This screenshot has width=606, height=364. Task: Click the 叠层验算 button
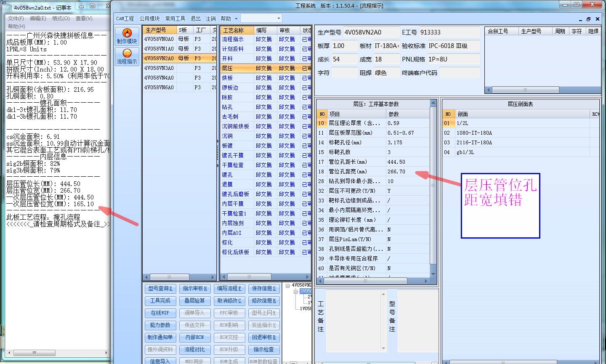[195, 301]
